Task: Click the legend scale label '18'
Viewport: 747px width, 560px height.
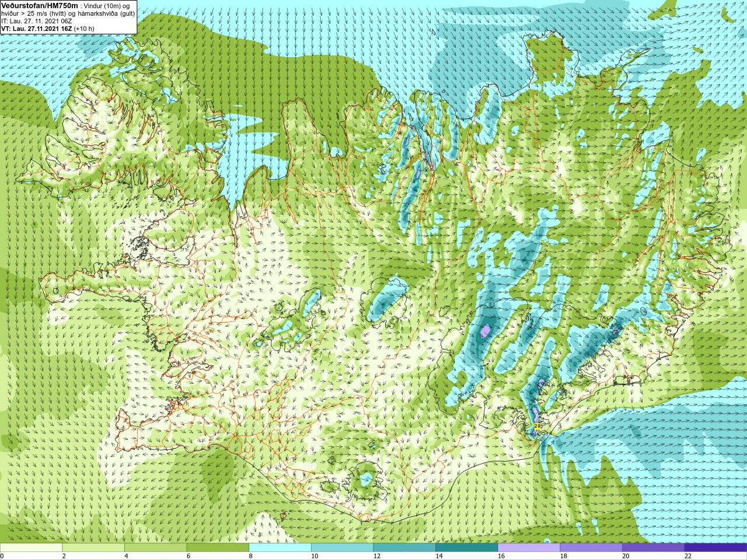Action: [564, 556]
